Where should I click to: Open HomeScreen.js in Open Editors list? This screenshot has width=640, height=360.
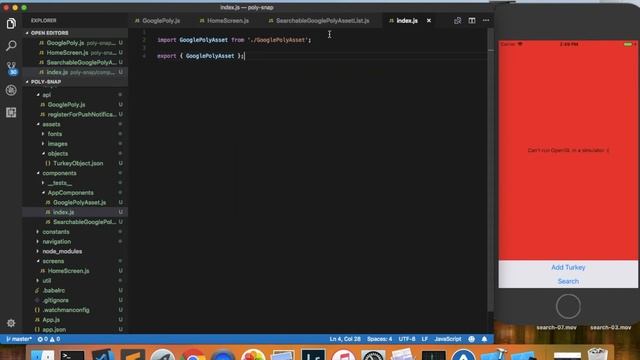[75, 53]
